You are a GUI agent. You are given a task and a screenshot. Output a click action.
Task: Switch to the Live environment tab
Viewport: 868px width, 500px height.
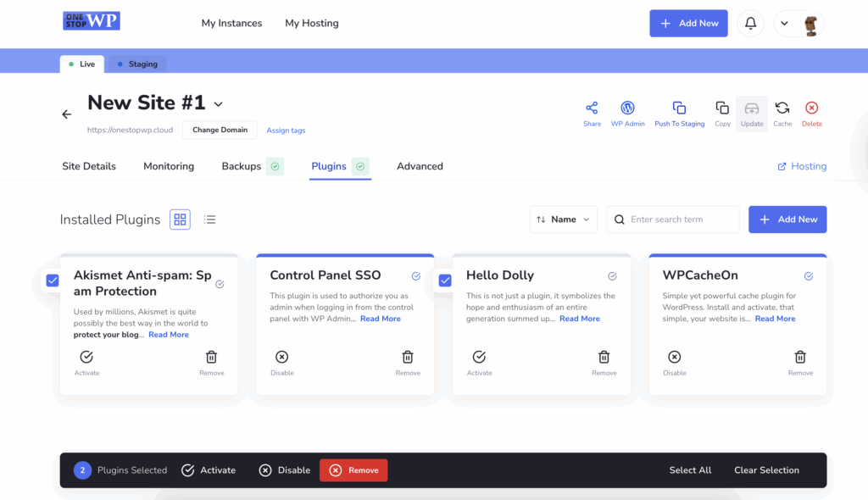82,64
